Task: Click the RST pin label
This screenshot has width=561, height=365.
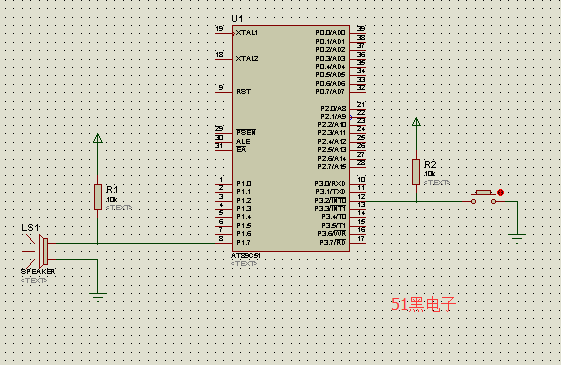Action: 244,92
